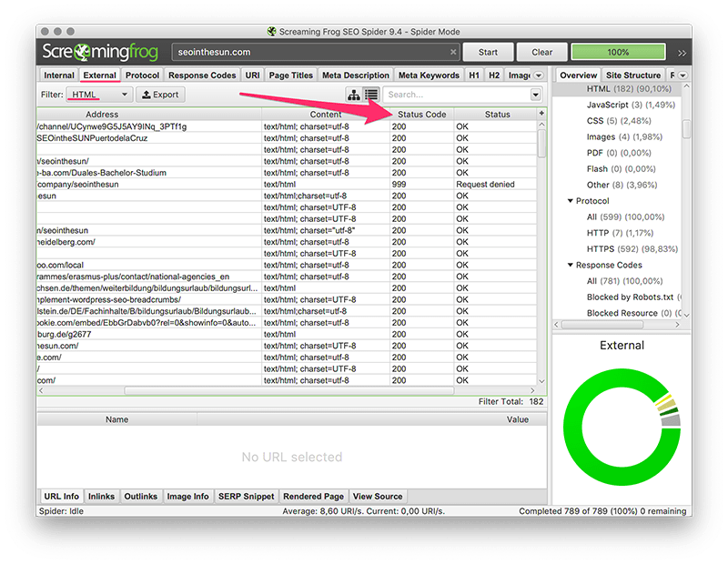Switch to list view icon

pyautogui.click(x=371, y=95)
